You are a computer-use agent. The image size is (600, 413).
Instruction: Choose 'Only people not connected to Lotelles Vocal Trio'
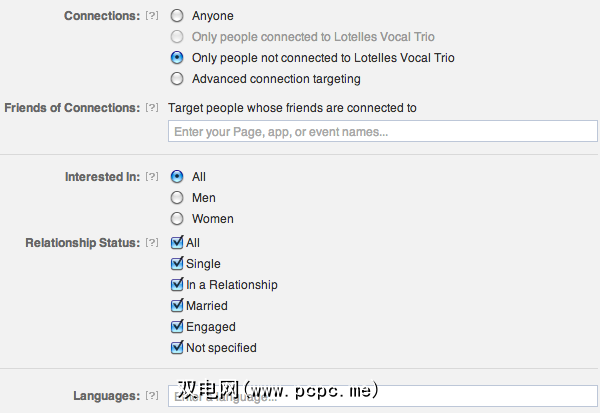click(x=177, y=58)
